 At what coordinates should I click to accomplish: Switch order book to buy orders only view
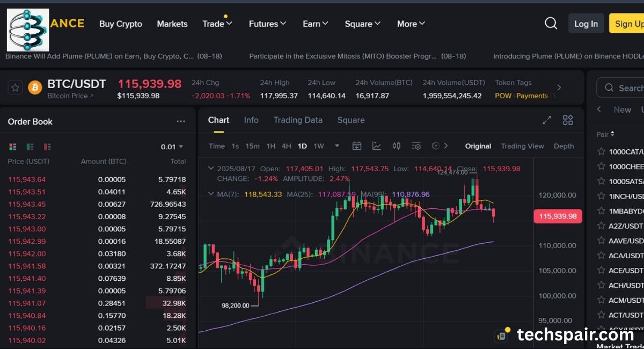pyautogui.click(x=30, y=147)
